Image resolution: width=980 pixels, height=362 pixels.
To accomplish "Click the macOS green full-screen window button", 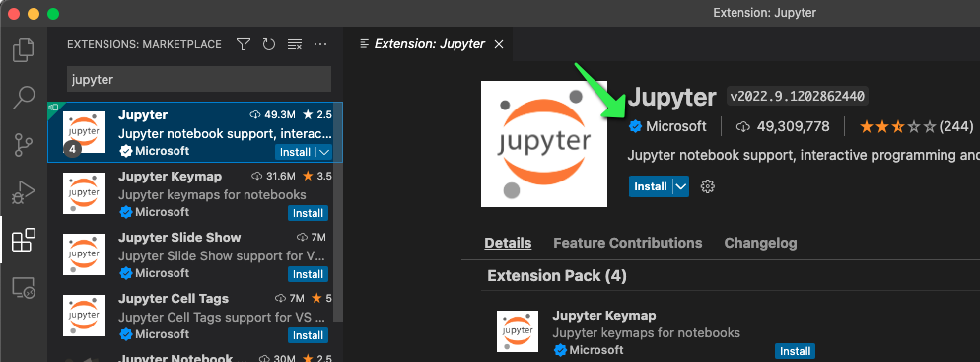I will click(53, 13).
